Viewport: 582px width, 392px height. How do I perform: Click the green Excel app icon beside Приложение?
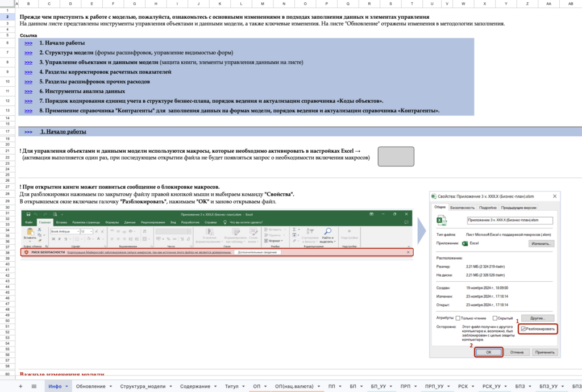click(x=465, y=243)
